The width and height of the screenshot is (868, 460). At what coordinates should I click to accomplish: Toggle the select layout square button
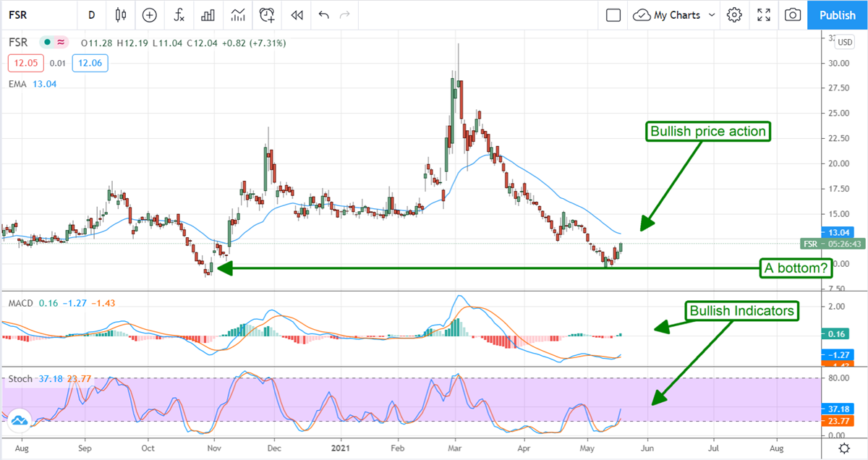point(613,14)
